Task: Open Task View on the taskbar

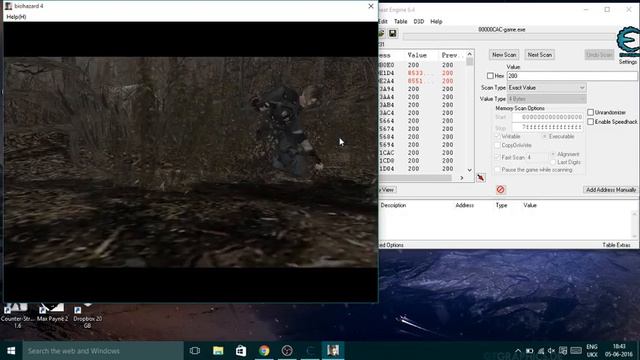Action: coord(195,351)
